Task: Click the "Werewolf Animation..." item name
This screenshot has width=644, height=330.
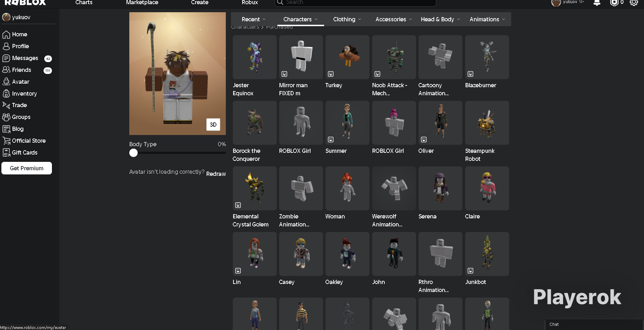Action: point(387,220)
